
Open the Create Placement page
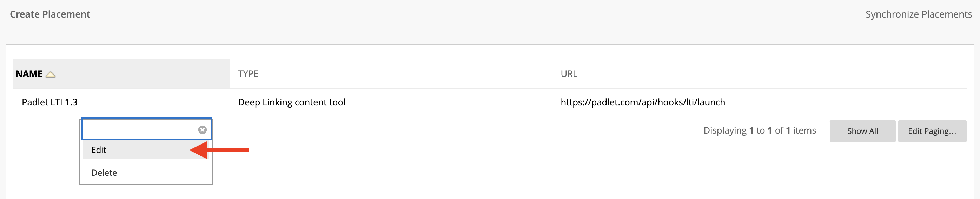click(x=50, y=14)
